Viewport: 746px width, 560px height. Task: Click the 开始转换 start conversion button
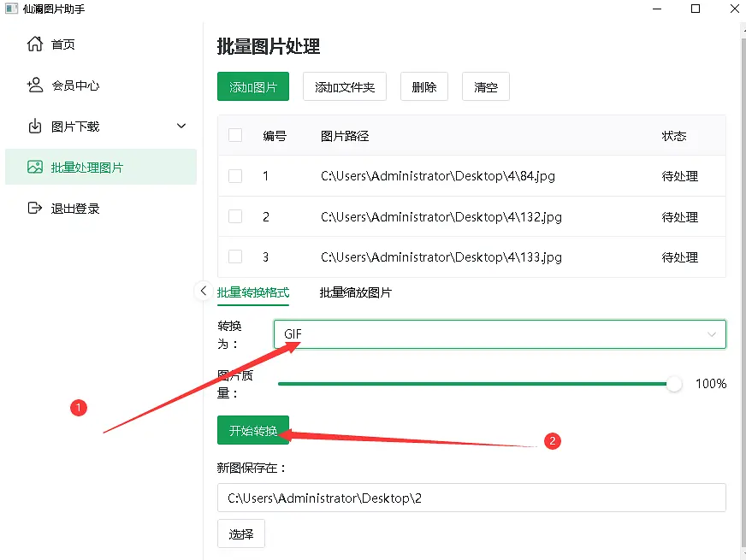tap(252, 430)
